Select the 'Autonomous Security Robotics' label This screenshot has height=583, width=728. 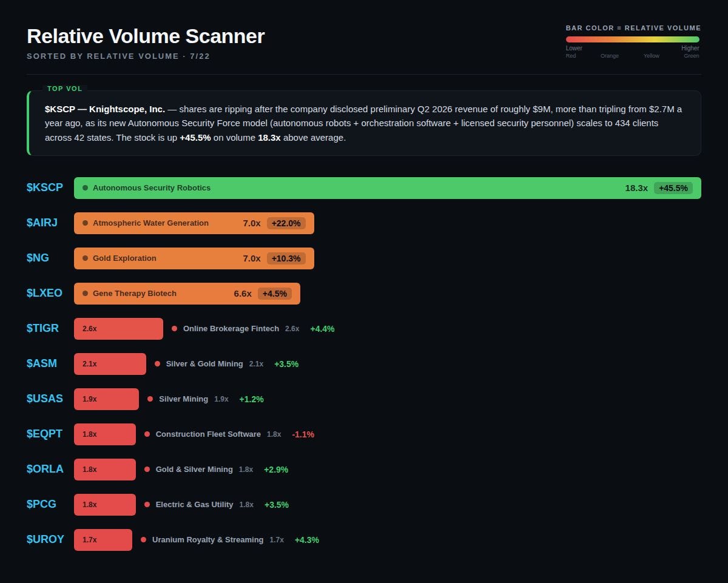(x=152, y=188)
